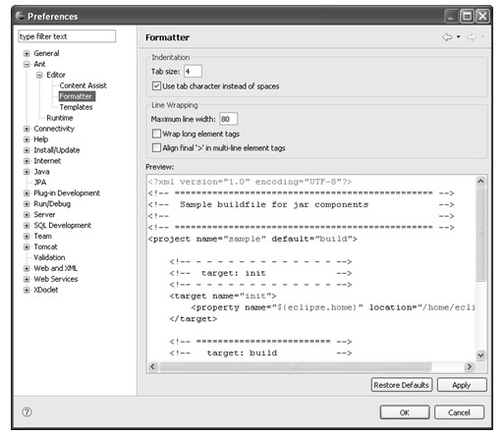Viewport: 504px width, 435px height.
Task: Dismiss dialog with Cancel button
Action: [x=459, y=412]
